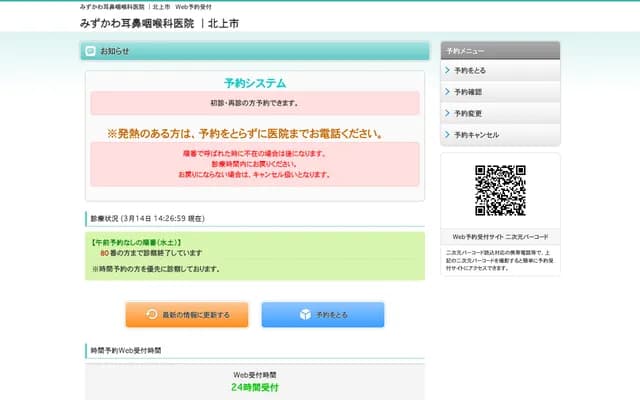Screen dimensions: 640x400
Task: Click the お知らせ speech bubble icon
Action: [x=90, y=51]
